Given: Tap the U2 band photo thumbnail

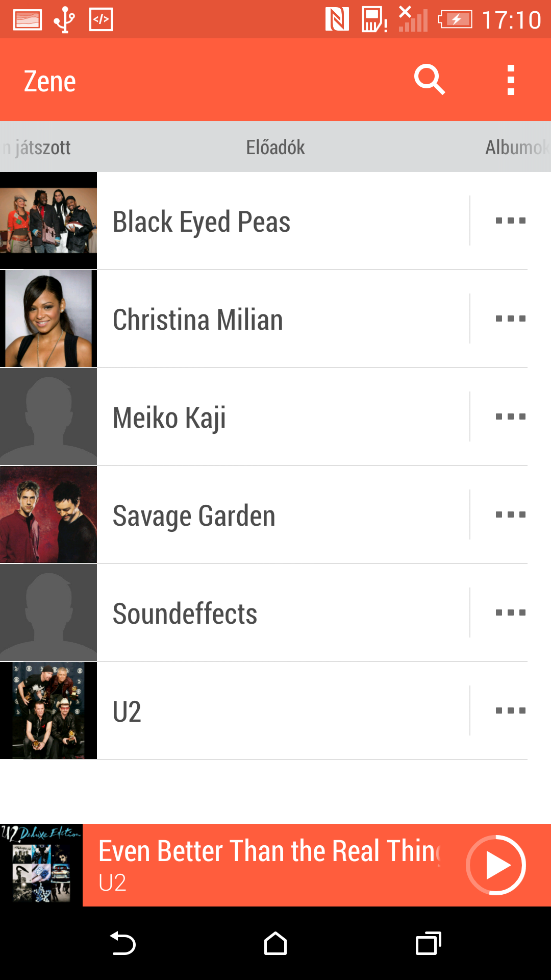Looking at the screenshot, I should click(x=48, y=711).
